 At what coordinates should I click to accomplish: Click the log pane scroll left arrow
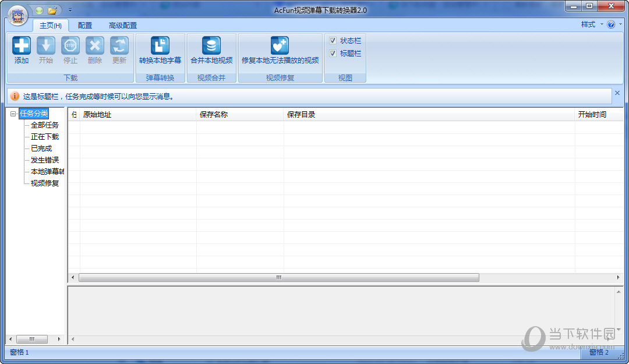click(x=73, y=339)
